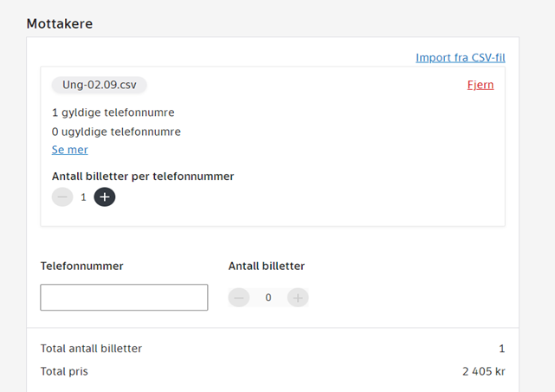Click the per-phone ticket count value 1
This screenshot has height=392, width=555.
pyautogui.click(x=84, y=197)
